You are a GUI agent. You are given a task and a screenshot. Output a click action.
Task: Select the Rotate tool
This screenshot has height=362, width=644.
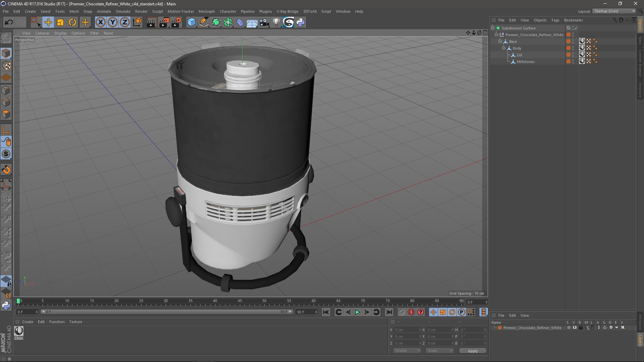72,22
